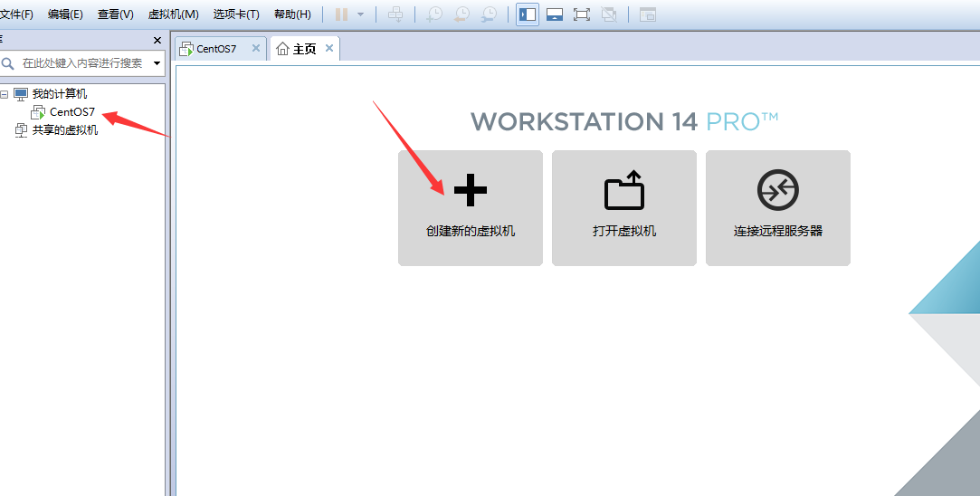Click the send Ctrl+Alt+Del toolbar icon

(x=395, y=14)
